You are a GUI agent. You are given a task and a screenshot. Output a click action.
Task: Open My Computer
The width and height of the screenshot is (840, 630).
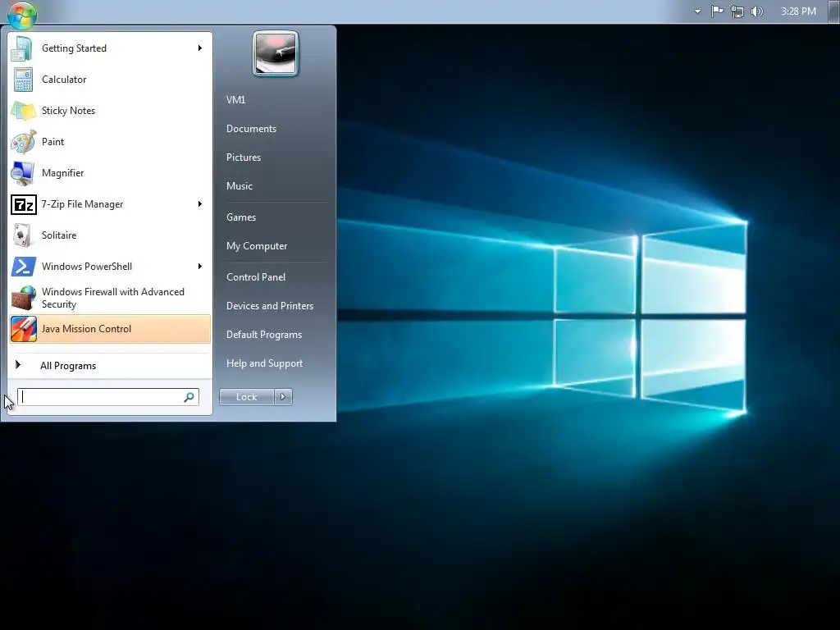257,246
